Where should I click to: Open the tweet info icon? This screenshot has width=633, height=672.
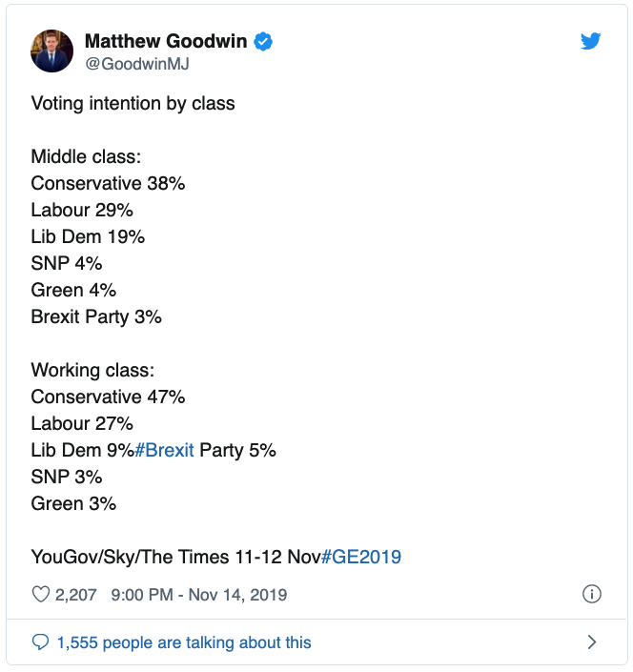591,595
